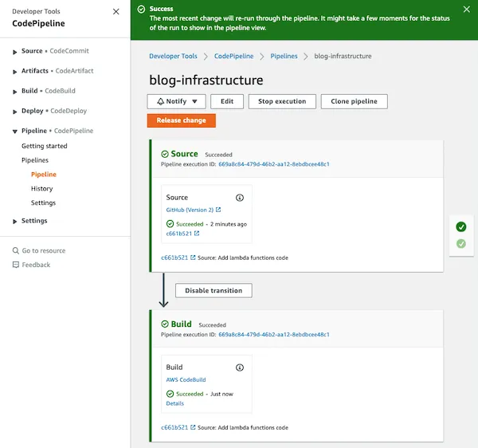This screenshot has height=448, width=478.
Task: Click the Stop execution button
Action: pyautogui.click(x=282, y=101)
